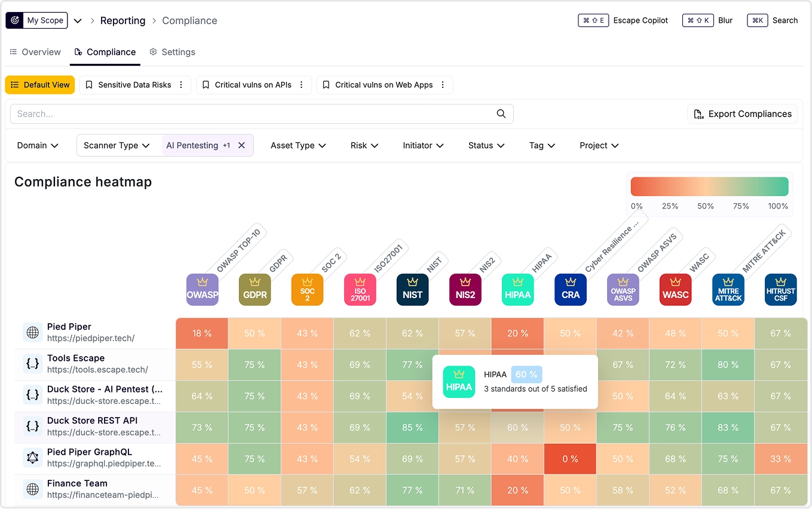
Task: Click the HITRUST CSF badge icon
Action: (780, 290)
